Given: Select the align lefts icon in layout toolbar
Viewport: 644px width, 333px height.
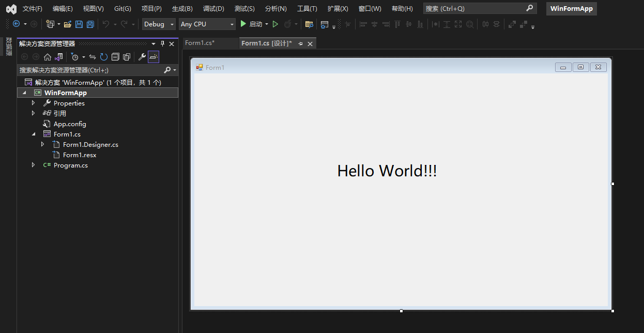Looking at the screenshot, I should pyautogui.click(x=363, y=24).
